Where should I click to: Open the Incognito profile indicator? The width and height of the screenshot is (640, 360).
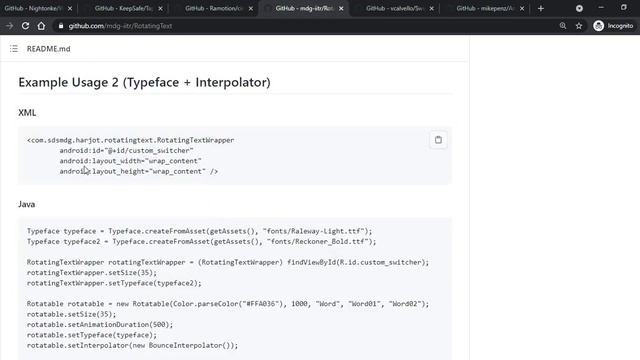tap(613, 26)
